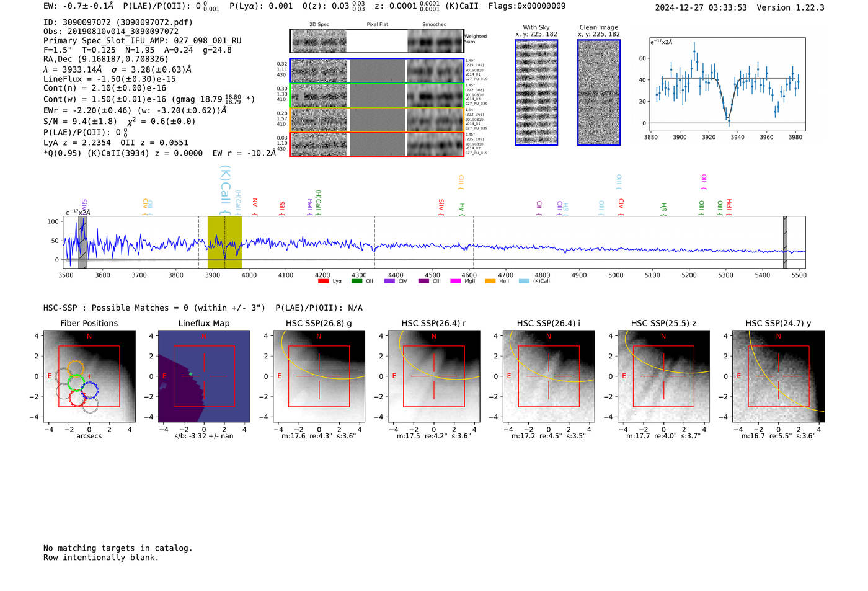868x591 pixels.
Task: Click the red CIV line label near 5000
Action: tap(621, 207)
